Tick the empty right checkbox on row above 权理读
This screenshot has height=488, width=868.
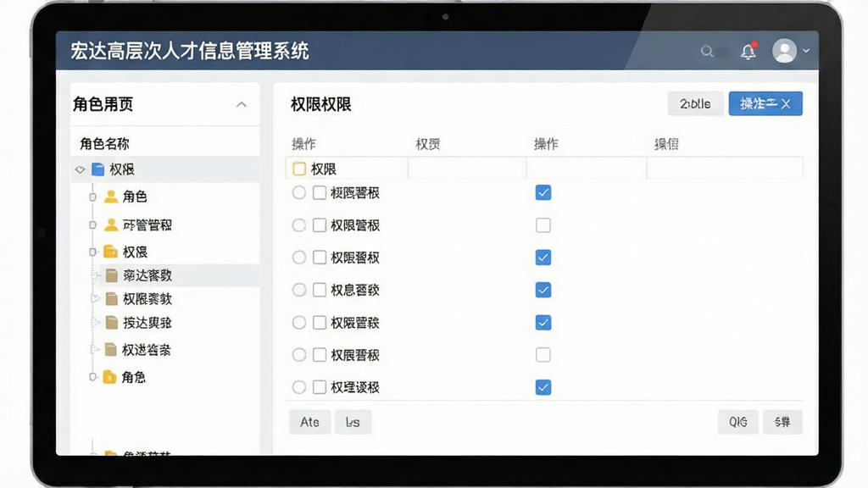[x=543, y=355]
